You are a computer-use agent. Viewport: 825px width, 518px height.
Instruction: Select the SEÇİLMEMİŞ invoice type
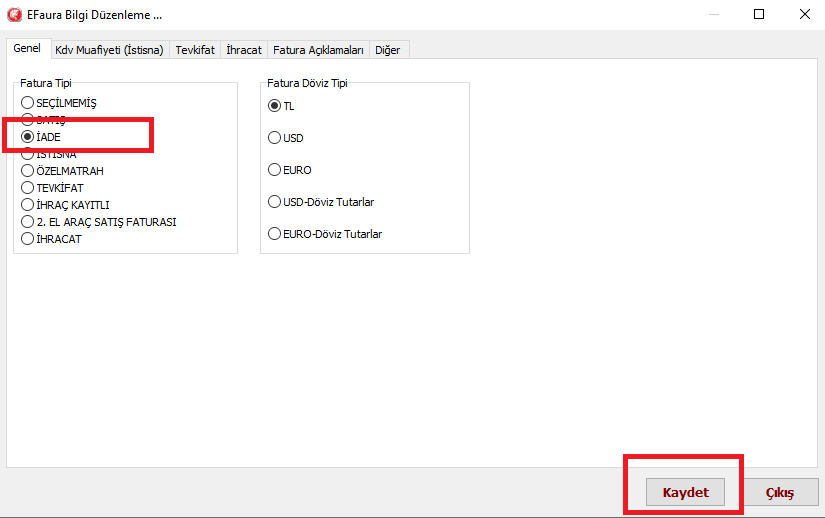click(x=28, y=103)
